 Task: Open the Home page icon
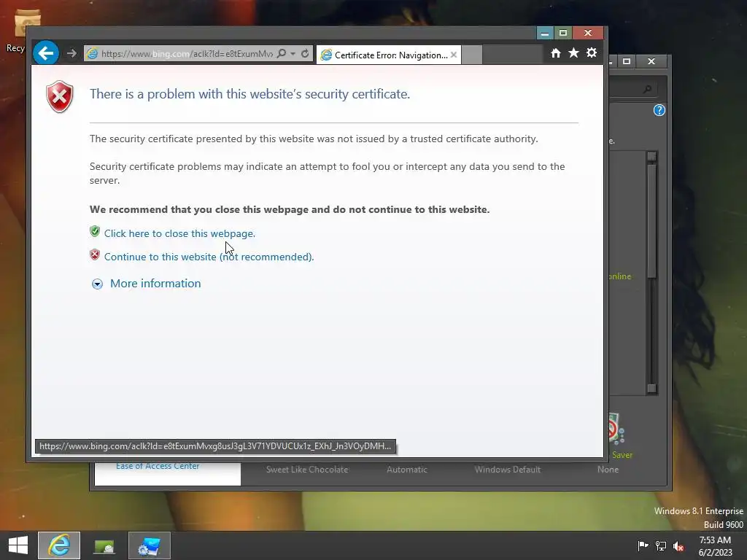(555, 52)
